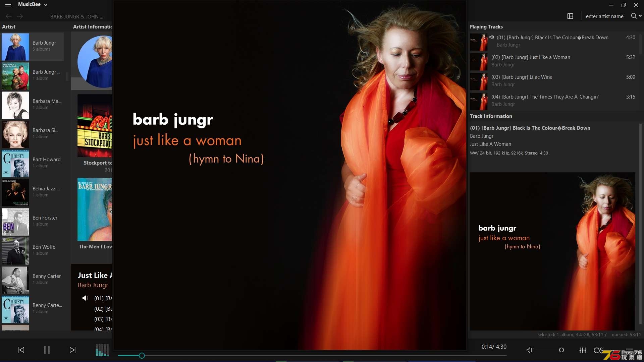The width and height of the screenshot is (644, 362).
Task: Skip to the previous track
Action: (21, 350)
